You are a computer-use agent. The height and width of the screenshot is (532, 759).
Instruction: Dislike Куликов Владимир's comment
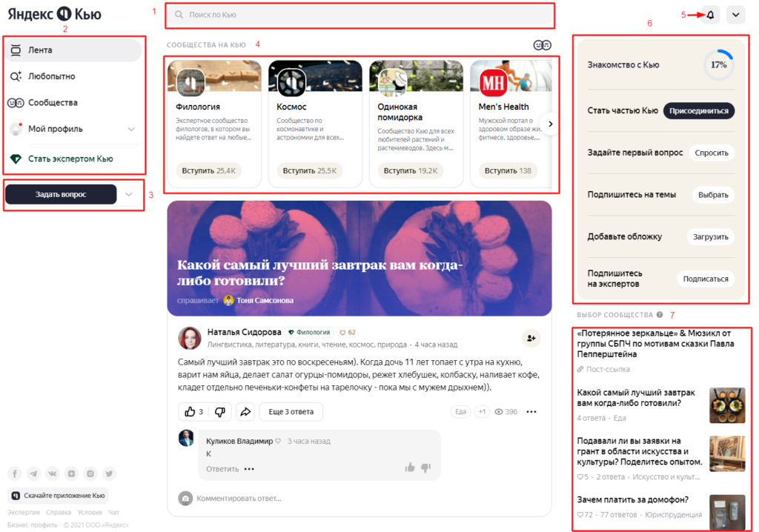pyautogui.click(x=426, y=468)
